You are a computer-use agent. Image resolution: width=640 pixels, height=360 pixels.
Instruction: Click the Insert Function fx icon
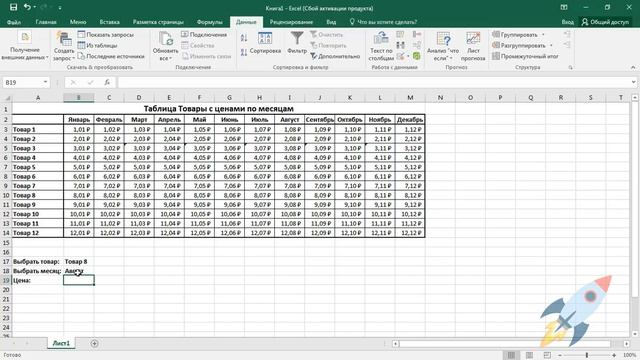tap(107, 82)
